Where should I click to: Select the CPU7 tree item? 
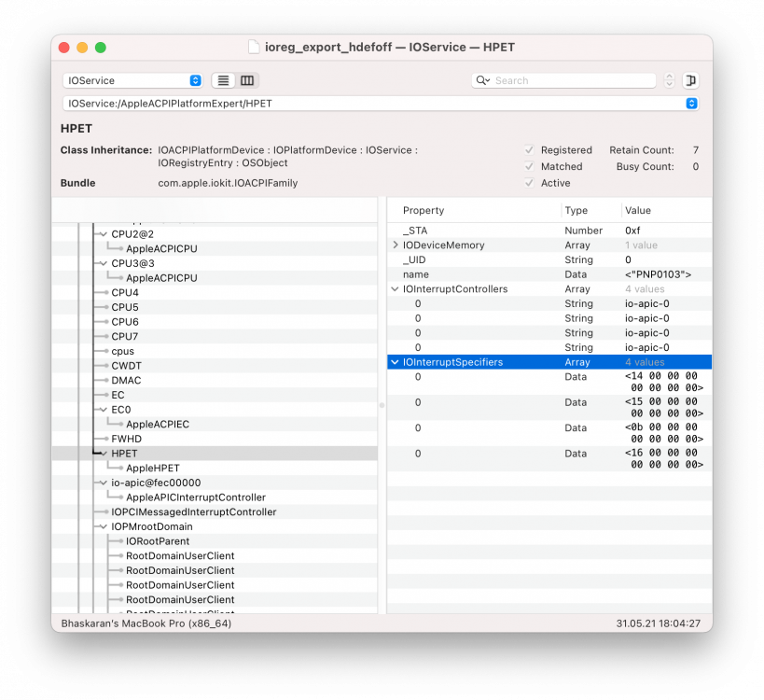[125, 337]
